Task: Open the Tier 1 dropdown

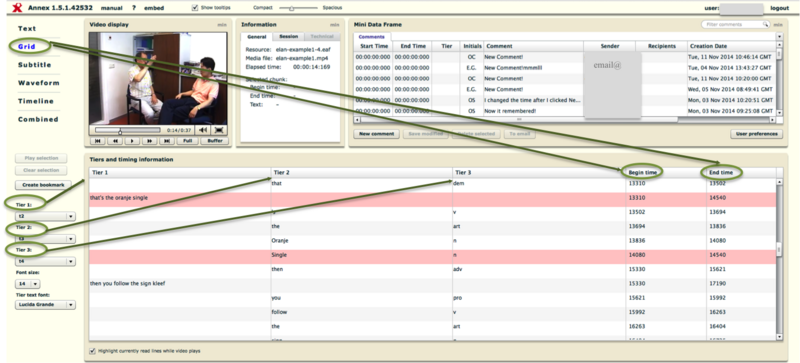Action: 45,216
